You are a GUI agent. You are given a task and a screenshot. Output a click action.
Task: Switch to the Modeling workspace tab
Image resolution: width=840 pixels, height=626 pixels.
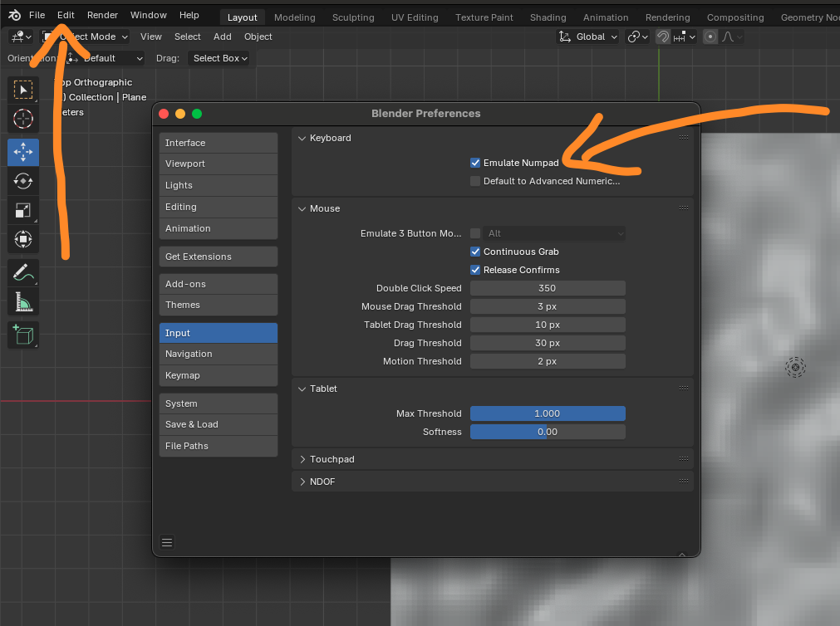point(295,17)
